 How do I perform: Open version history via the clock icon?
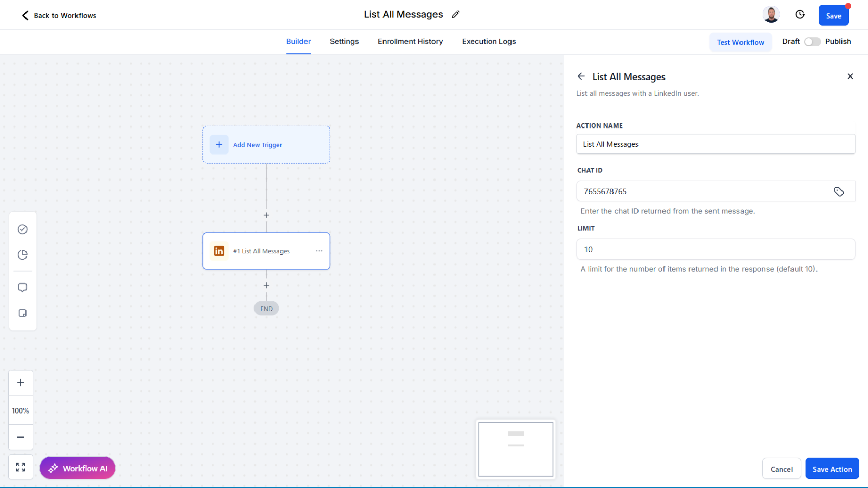799,14
